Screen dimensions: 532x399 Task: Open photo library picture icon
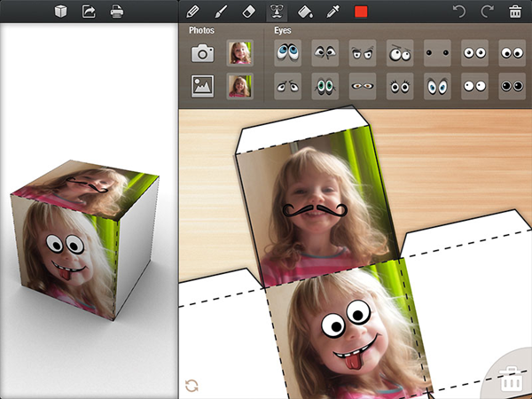[x=202, y=86]
